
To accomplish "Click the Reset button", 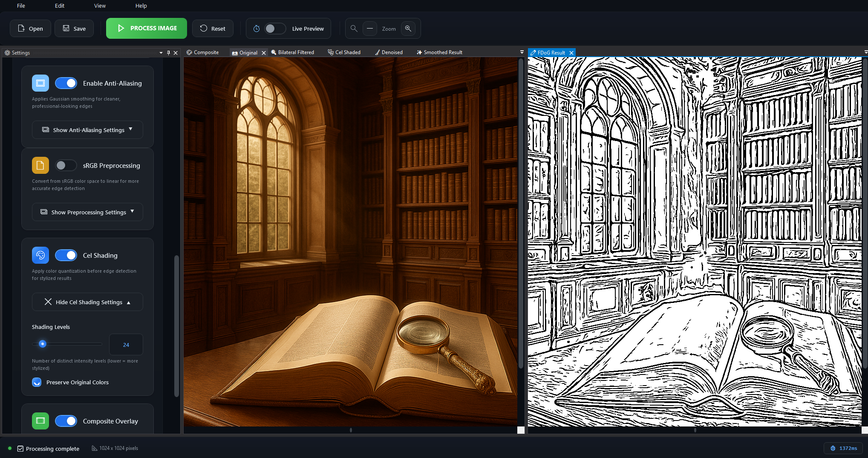I will [x=213, y=29].
